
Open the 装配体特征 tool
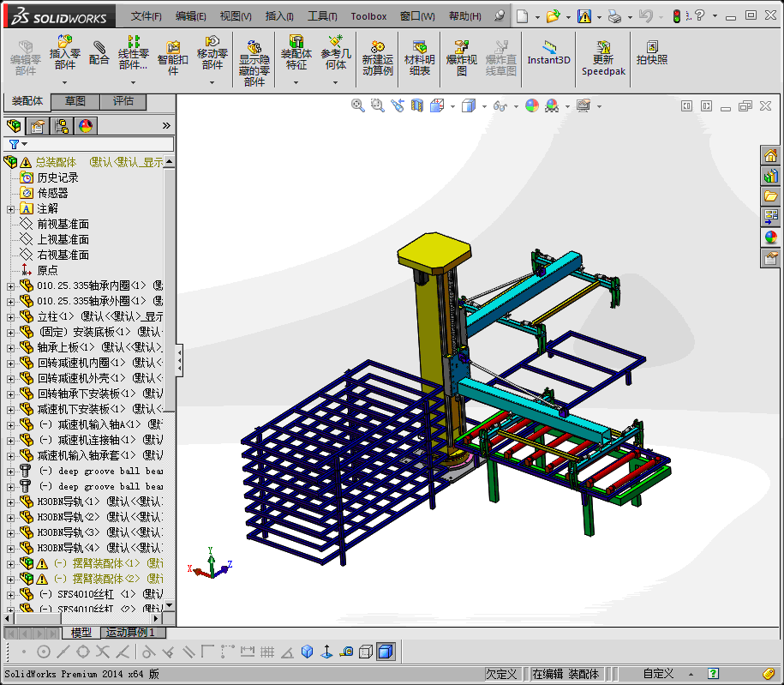pyautogui.click(x=296, y=52)
